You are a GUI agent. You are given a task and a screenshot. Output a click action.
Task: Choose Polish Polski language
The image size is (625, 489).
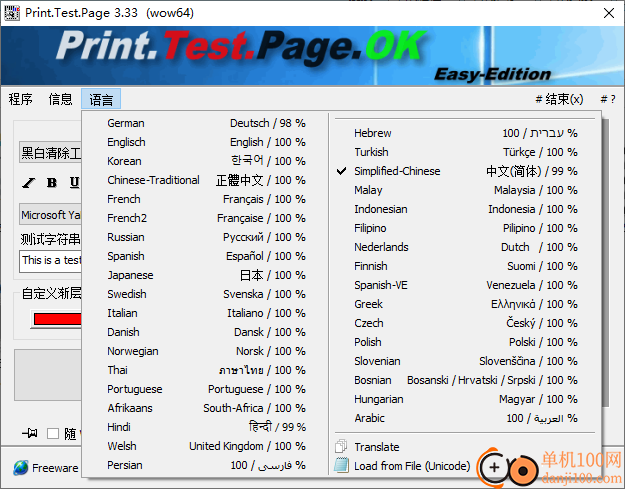click(465, 342)
